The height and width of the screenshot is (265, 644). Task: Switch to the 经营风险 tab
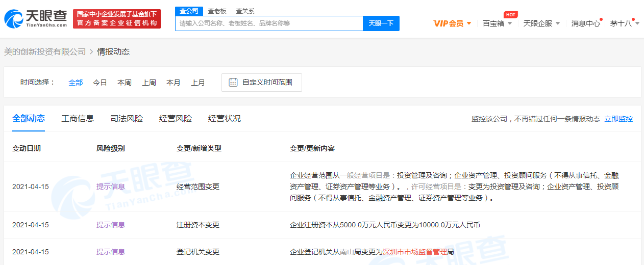click(176, 119)
